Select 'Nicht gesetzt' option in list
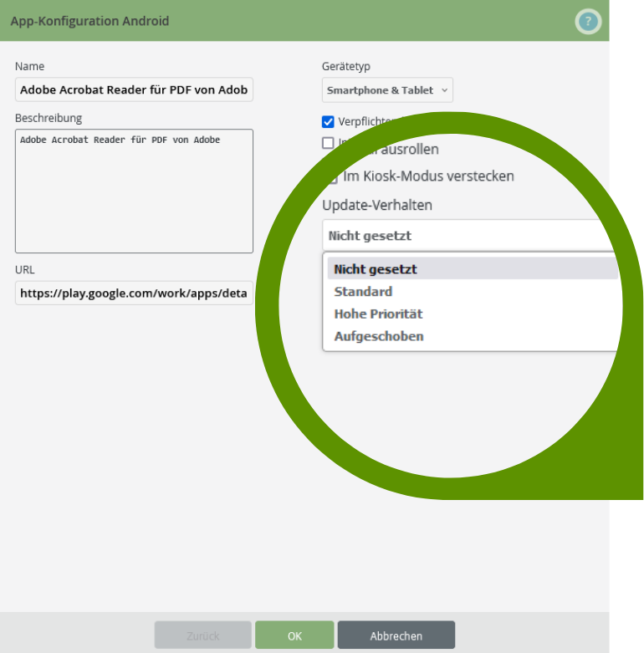Viewport: 644px width, 653px height. [x=473, y=268]
